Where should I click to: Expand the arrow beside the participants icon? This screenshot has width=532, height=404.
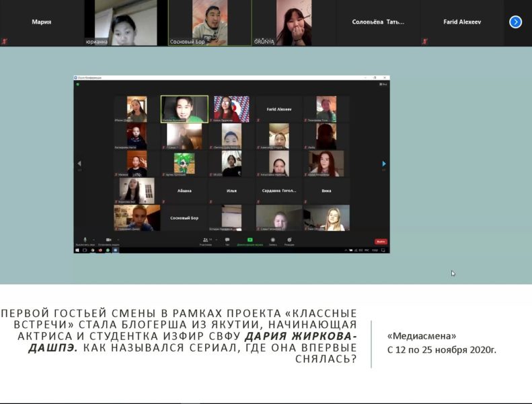(x=217, y=240)
